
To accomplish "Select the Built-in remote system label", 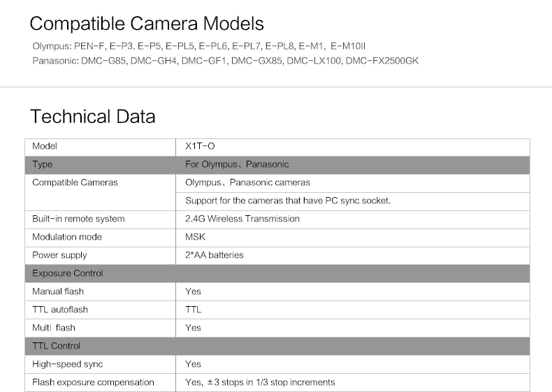I will pos(78,219).
